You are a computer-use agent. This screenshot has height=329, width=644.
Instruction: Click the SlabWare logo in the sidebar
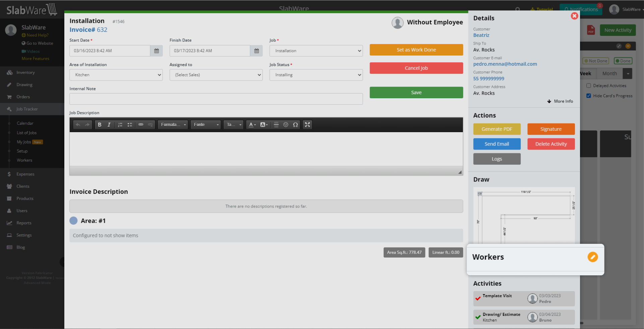click(x=32, y=10)
